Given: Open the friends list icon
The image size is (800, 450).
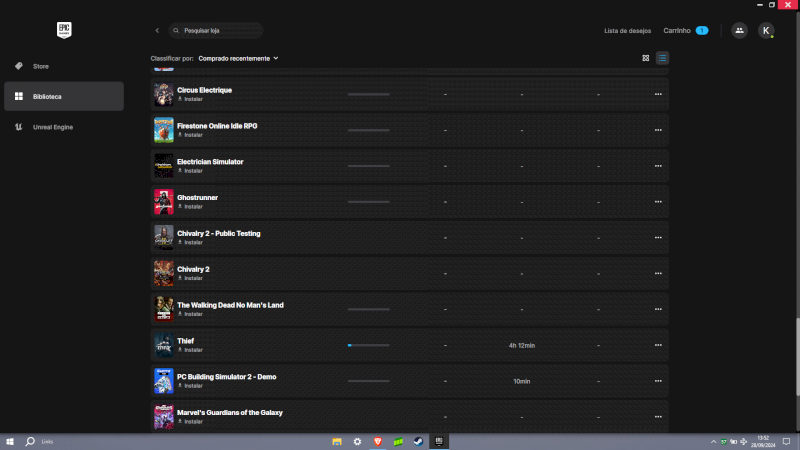Looking at the screenshot, I should [x=739, y=31].
